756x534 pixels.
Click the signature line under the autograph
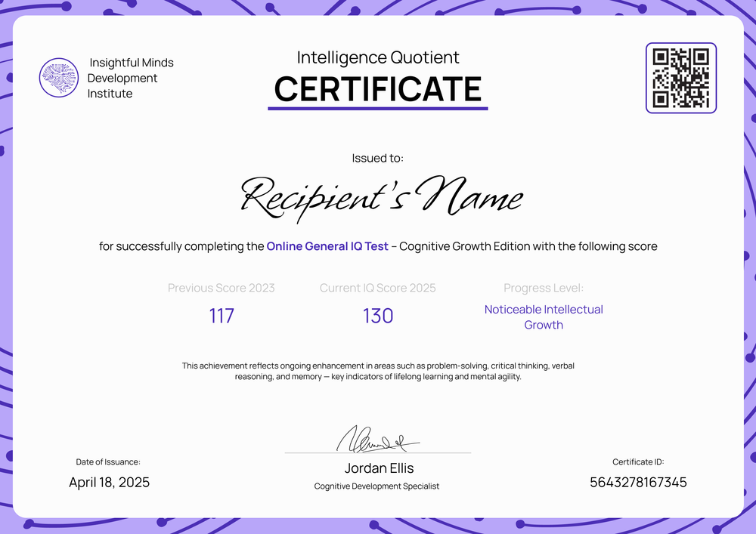pos(377,452)
